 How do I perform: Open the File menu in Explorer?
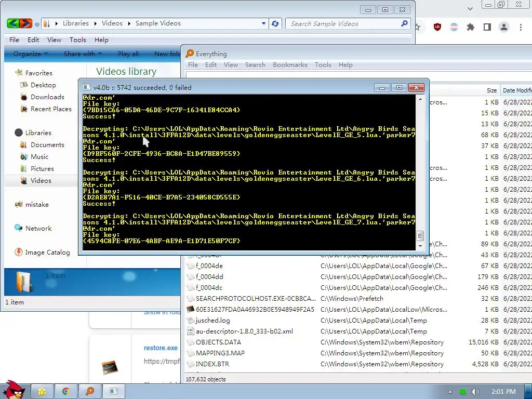(x=14, y=39)
